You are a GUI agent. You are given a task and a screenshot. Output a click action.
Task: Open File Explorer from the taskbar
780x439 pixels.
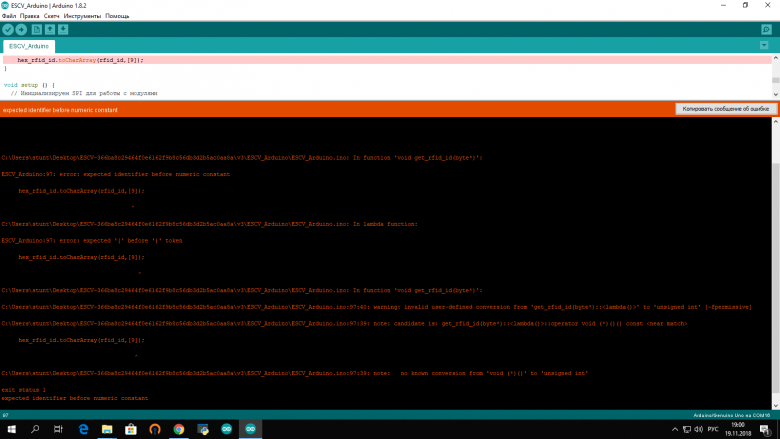coord(107,429)
